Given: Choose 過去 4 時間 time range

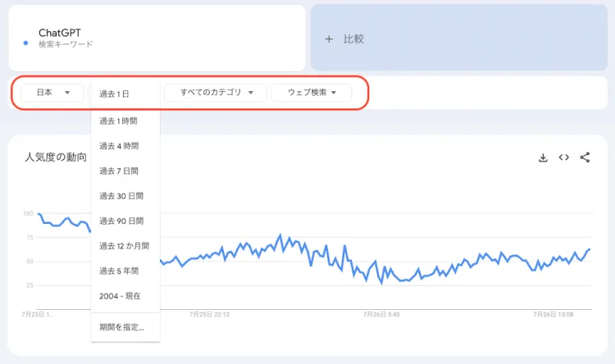Looking at the screenshot, I should pyautogui.click(x=125, y=146).
